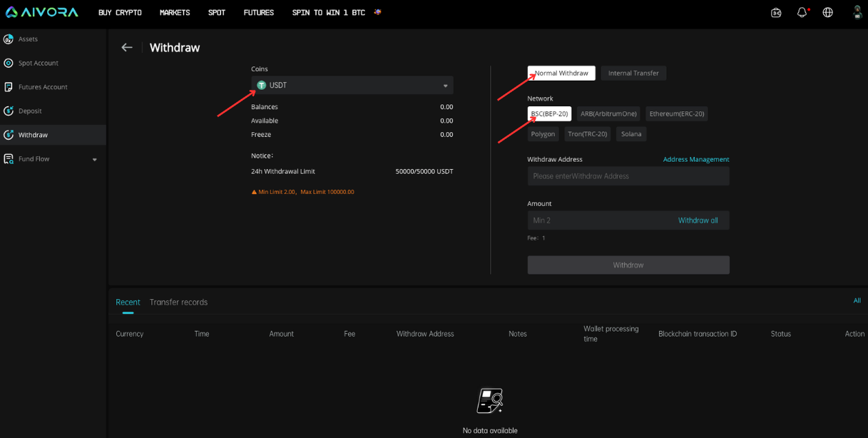Click the Time column header
Viewport: 868px width, 438px height.
202,334
